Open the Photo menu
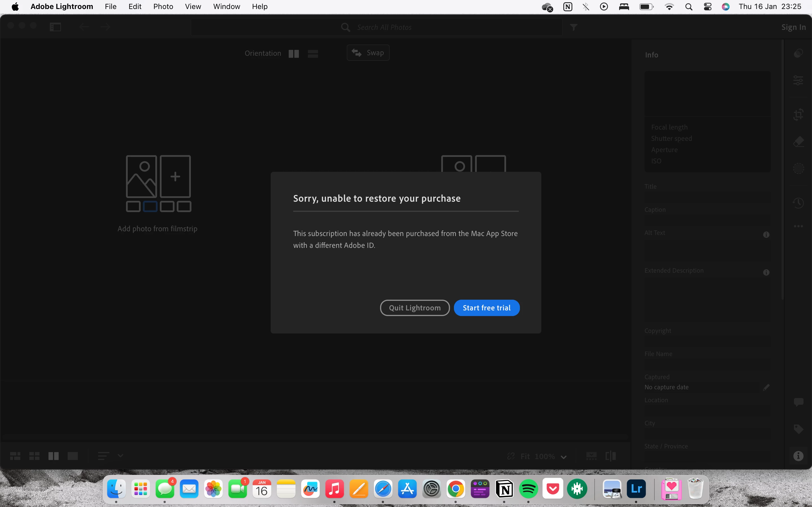Image resolution: width=812 pixels, height=507 pixels. [163, 7]
